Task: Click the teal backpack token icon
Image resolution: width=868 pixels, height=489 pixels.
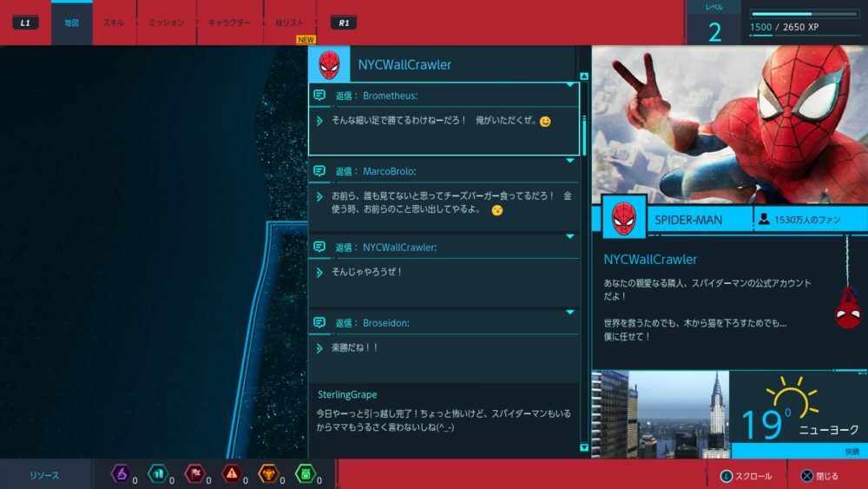Action: coord(158,473)
